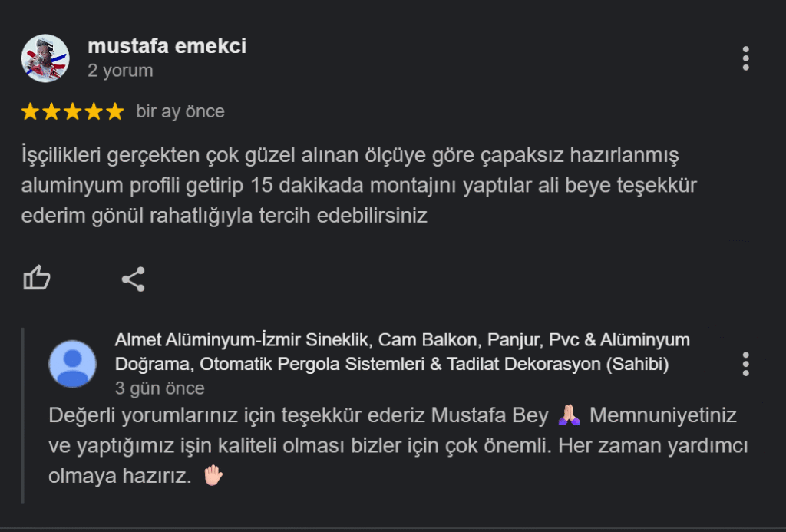Click the fourth gold rating star
The width and height of the screenshot is (786, 532).
pyautogui.click(x=93, y=111)
